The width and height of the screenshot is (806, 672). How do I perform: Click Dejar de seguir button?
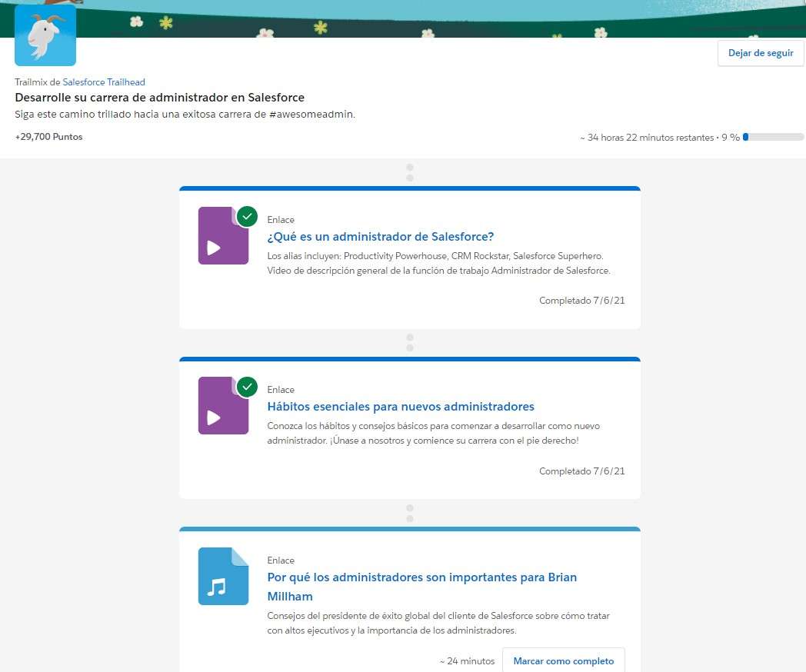761,53
